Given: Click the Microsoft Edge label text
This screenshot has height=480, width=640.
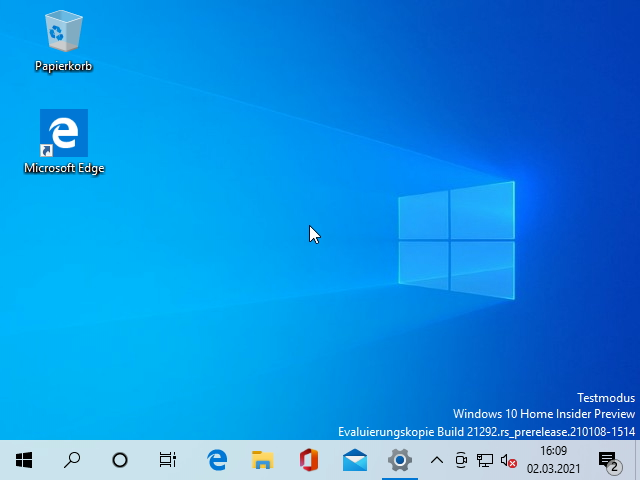Looking at the screenshot, I should [x=64, y=168].
